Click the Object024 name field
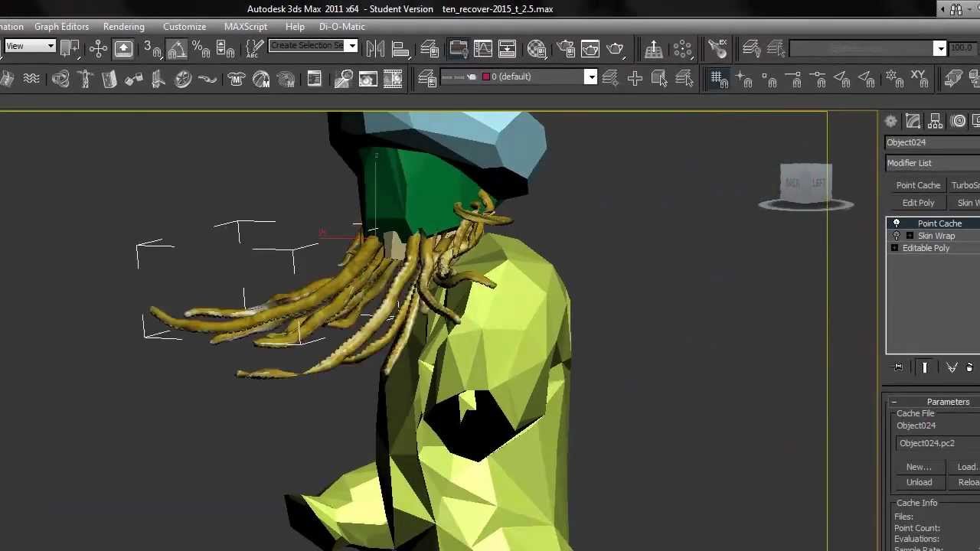The image size is (980, 551). point(933,142)
